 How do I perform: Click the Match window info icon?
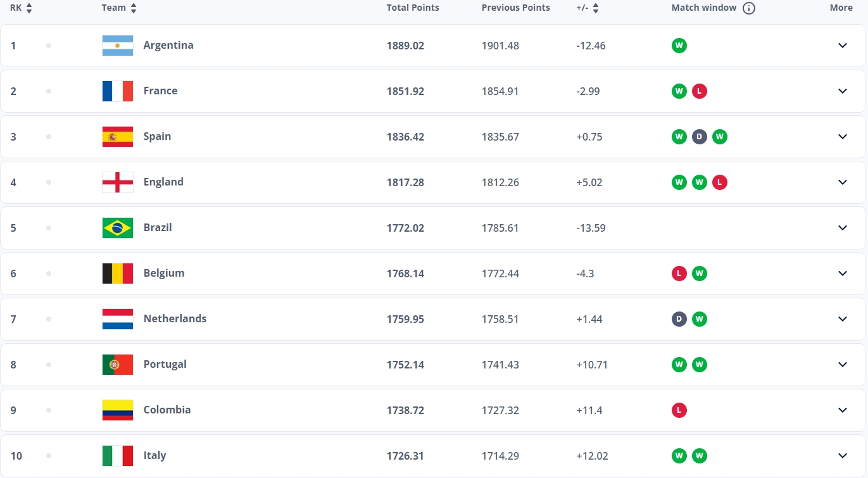pyautogui.click(x=749, y=8)
